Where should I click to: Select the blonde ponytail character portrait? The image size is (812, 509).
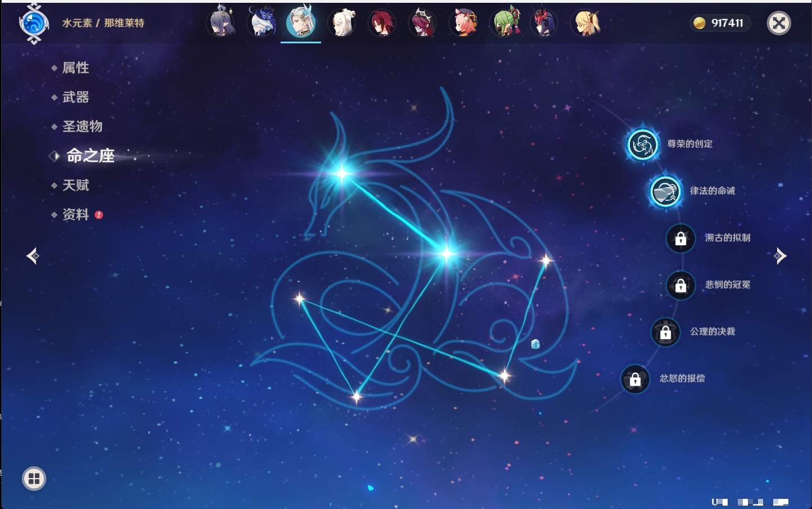pyautogui.click(x=585, y=23)
